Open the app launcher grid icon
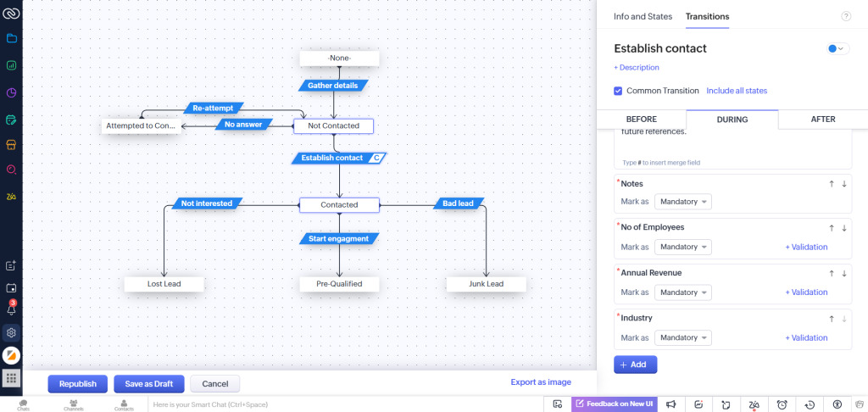This screenshot has width=868, height=412. 11,378
